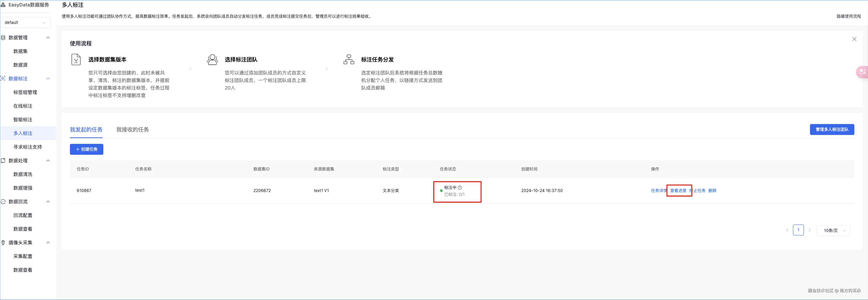Collapse the 数据处理 sidebar section

coord(48,161)
